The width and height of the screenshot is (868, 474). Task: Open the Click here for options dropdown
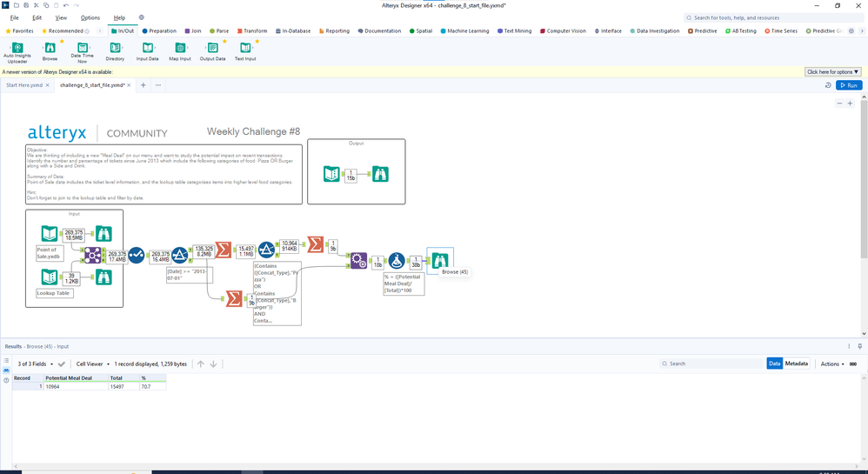(832, 72)
